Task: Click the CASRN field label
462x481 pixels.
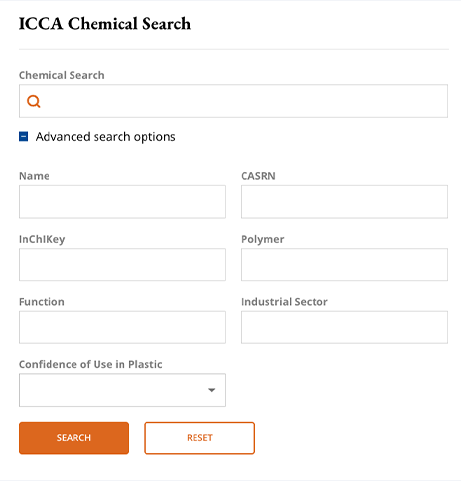Action: 258,176
